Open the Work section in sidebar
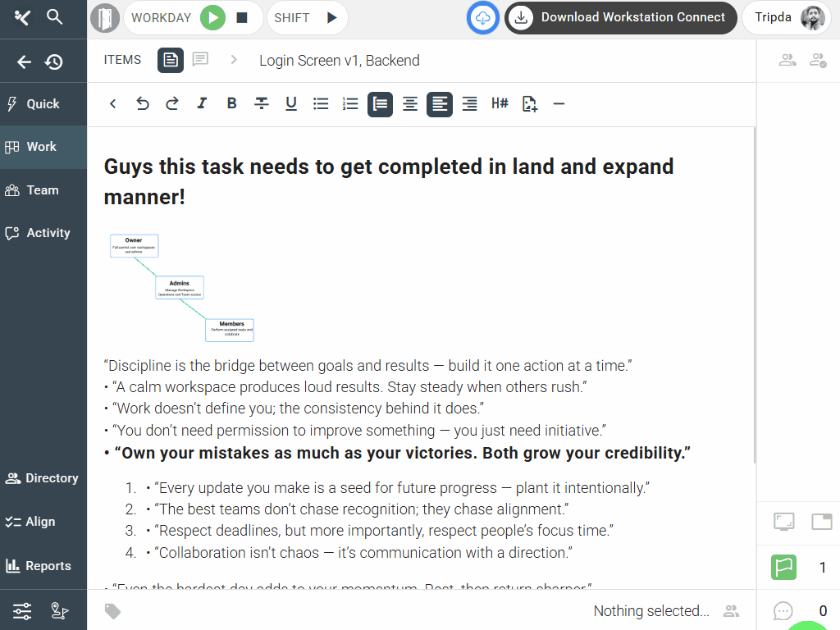840x630 pixels. (43, 147)
